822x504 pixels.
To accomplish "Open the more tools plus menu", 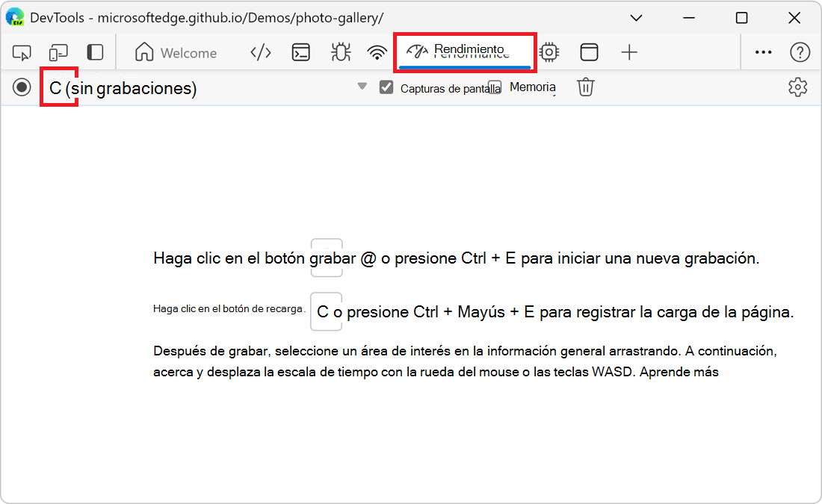I will coord(629,52).
